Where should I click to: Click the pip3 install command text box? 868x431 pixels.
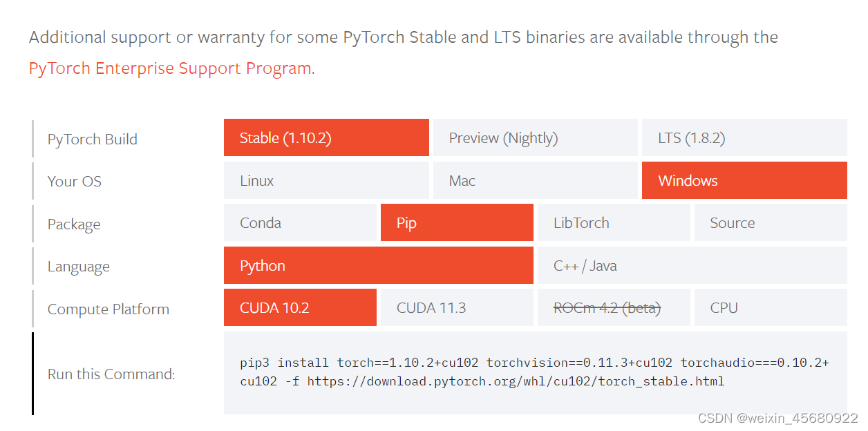(x=536, y=373)
